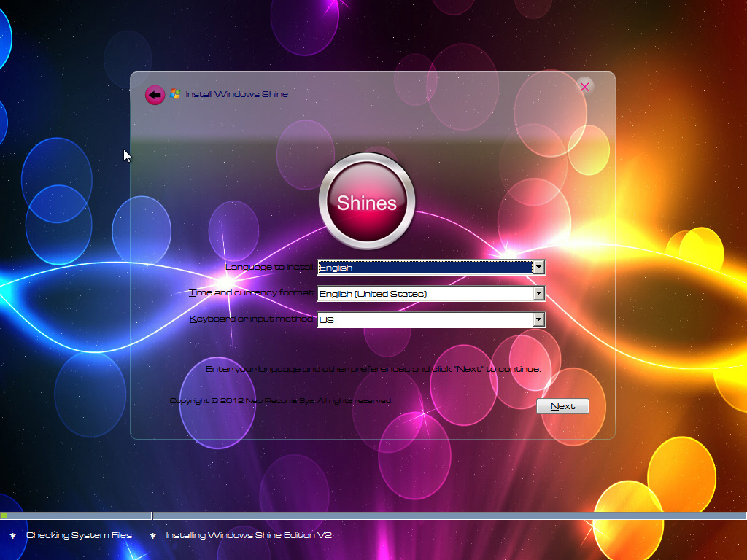
Task: Click the Time and currency format label
Action: point(252,292)
